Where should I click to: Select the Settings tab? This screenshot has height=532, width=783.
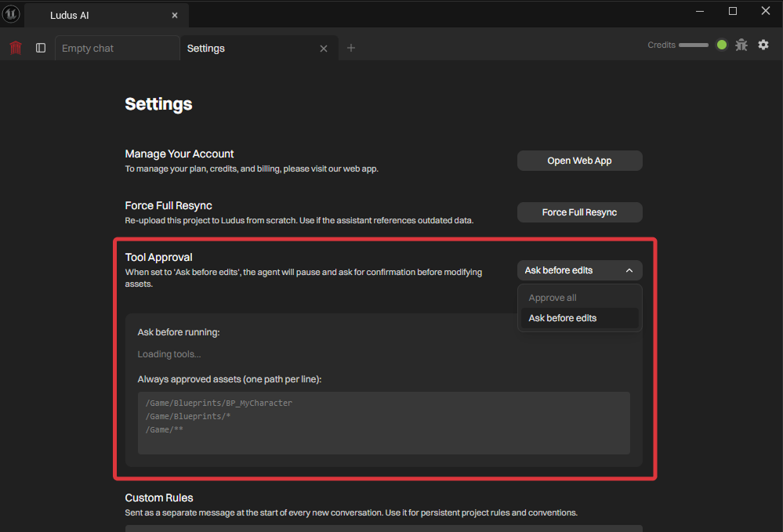259,49
